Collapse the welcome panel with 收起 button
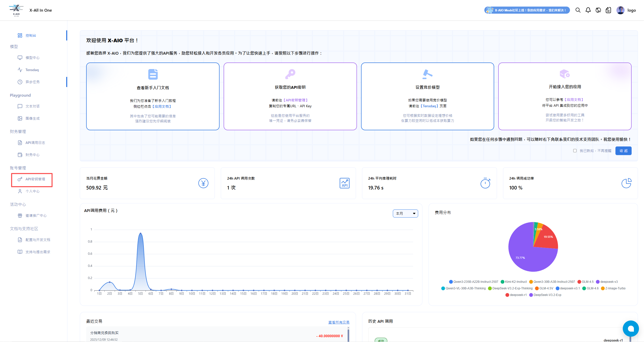The width and height of the screenshot is (644, 342). tap(623, 151)
